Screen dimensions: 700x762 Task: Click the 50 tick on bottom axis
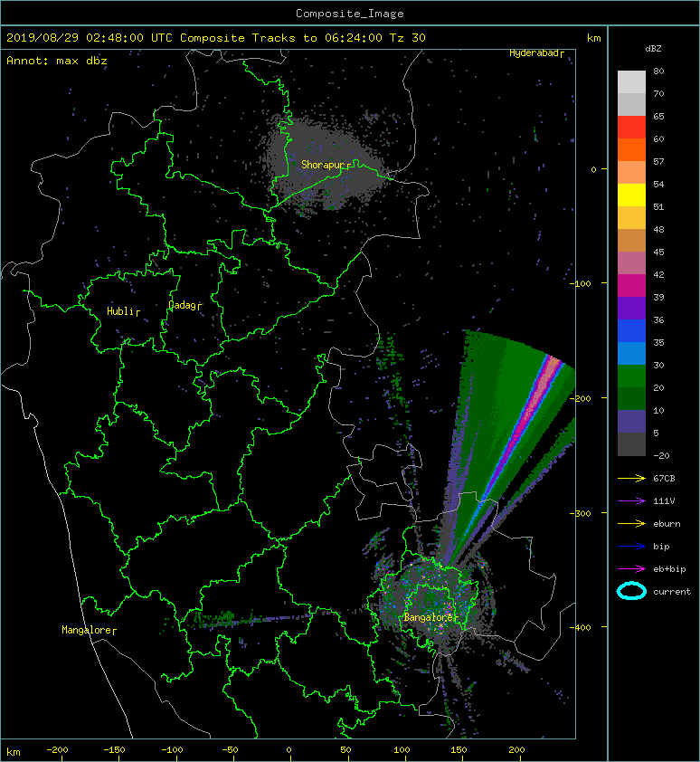pyautogui.click(x=345, y=750)
